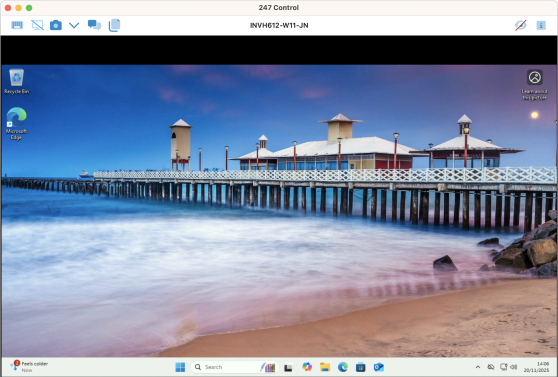Click the network display tray icon
558x377 pixels.
click(x=504, y=367)
